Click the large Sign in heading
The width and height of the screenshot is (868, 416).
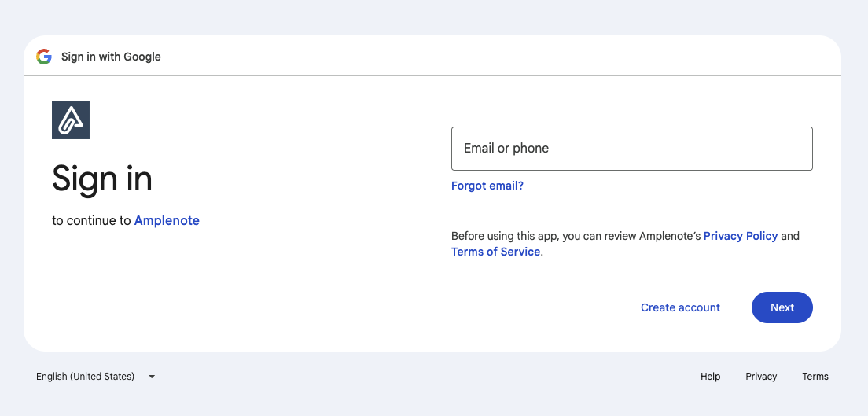point(102,179)
